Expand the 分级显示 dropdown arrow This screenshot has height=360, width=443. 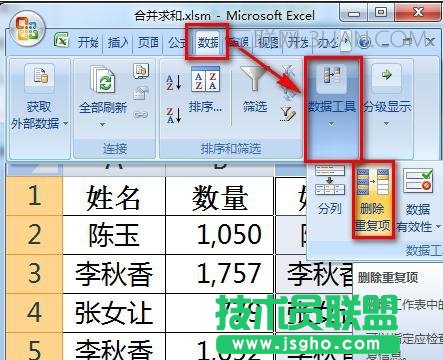click(387, 124)
